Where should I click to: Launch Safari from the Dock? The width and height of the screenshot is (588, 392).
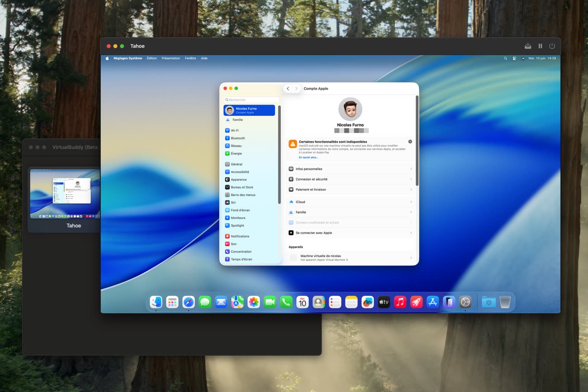pos(189,302)
